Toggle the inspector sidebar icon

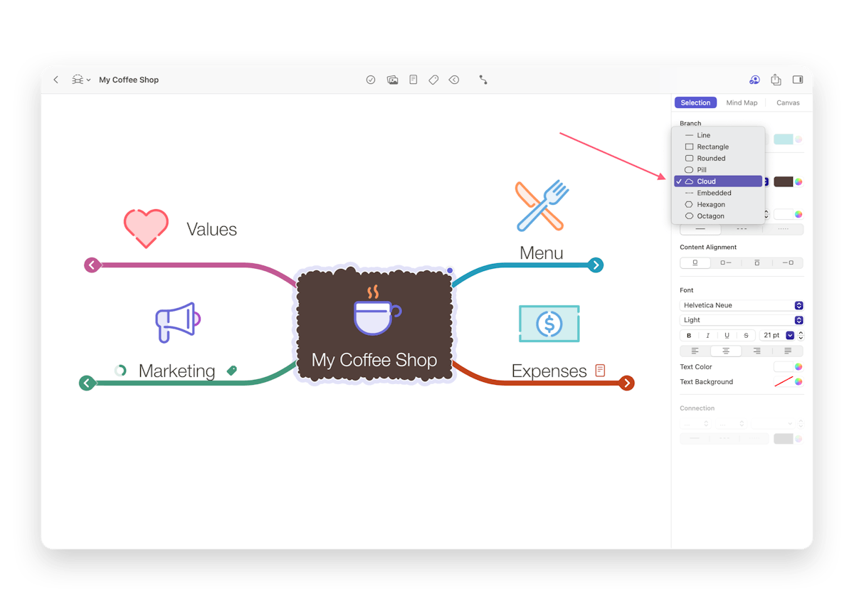(x=797, y=80)
